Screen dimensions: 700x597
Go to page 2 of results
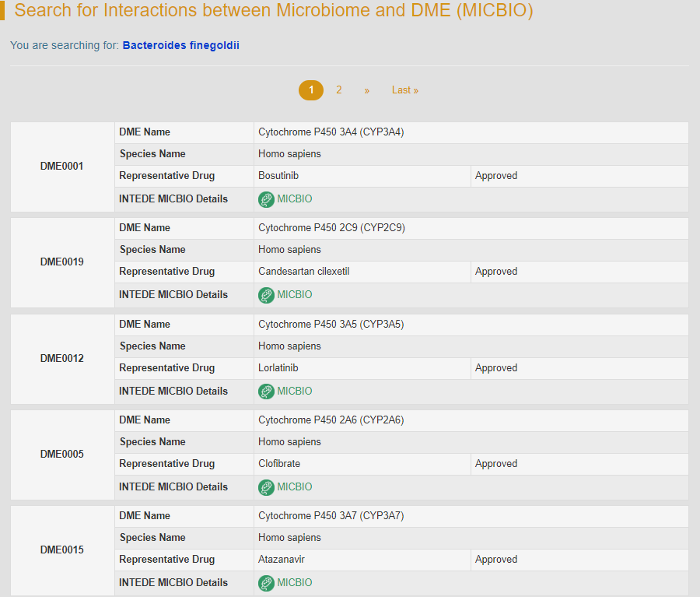coord(338,90)
